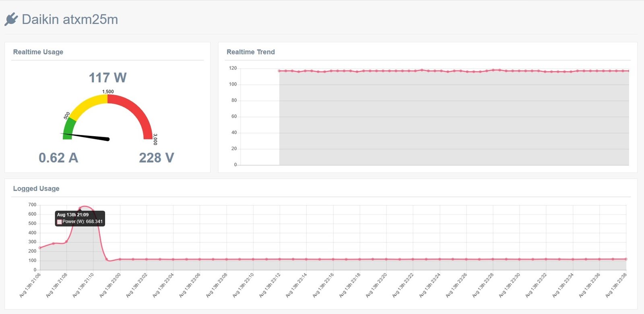Screen dimensions: 644x314
Task: Click the 0.62 A current reading
Action: 58,158
